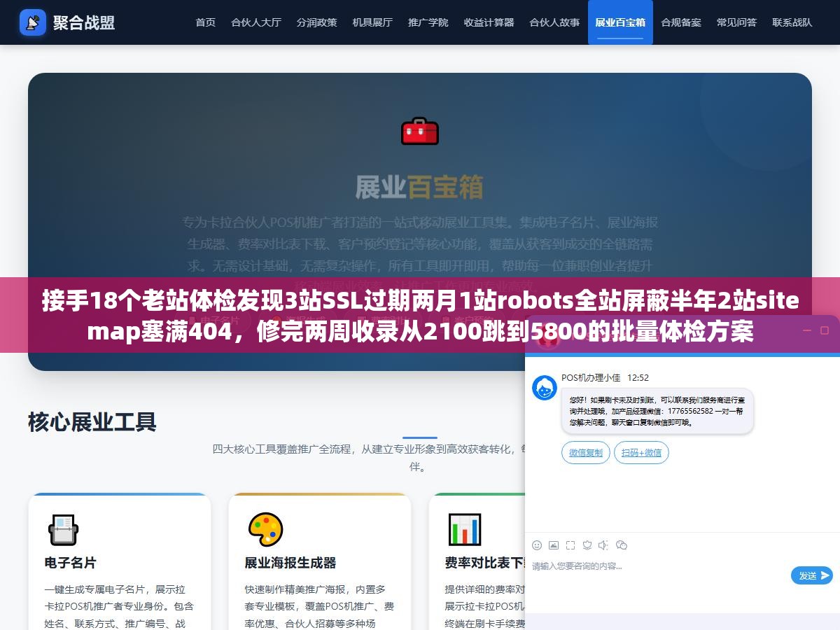Maximize the chat widget window
This screenshot has width=840, height=630.
click(825, 330)
